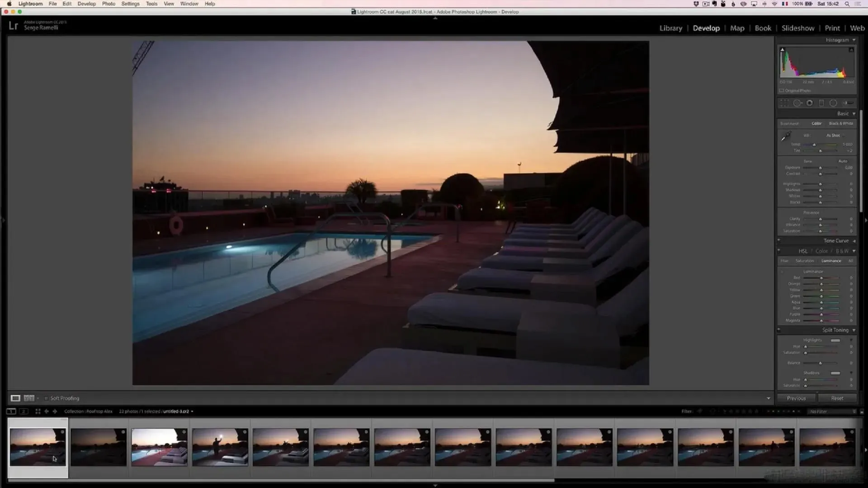
Task: Click the Auto tone button
Action: click(x=843, y=161)
